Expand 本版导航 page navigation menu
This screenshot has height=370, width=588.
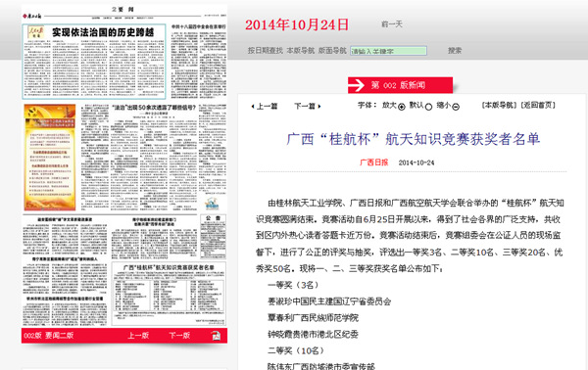click(x=301, y=50)
